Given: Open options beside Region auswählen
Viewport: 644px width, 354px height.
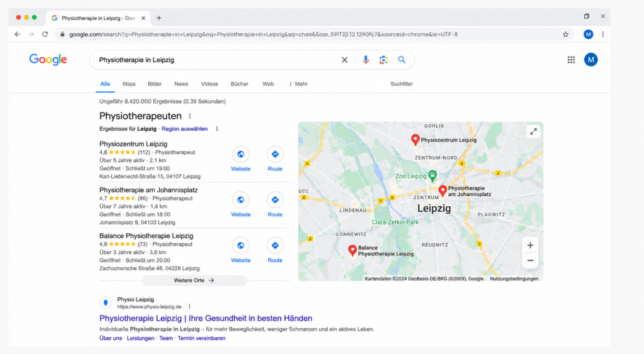Looking at the screenshot, I should [217, 129].
